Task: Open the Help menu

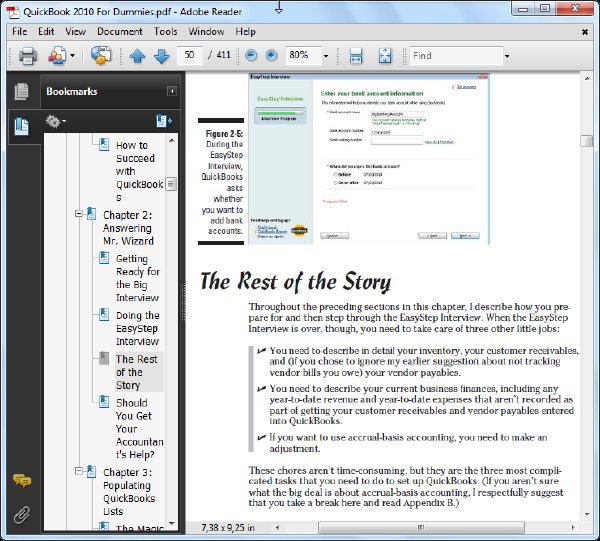Action: (x=245, y=31)
